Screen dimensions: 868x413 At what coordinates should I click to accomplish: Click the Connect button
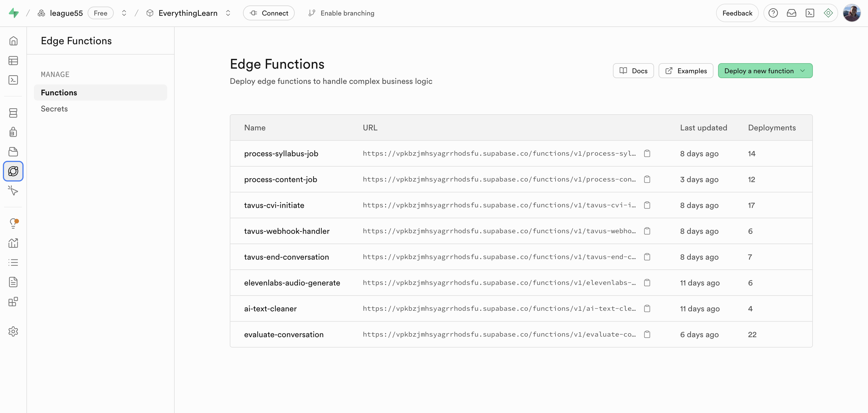269,13
